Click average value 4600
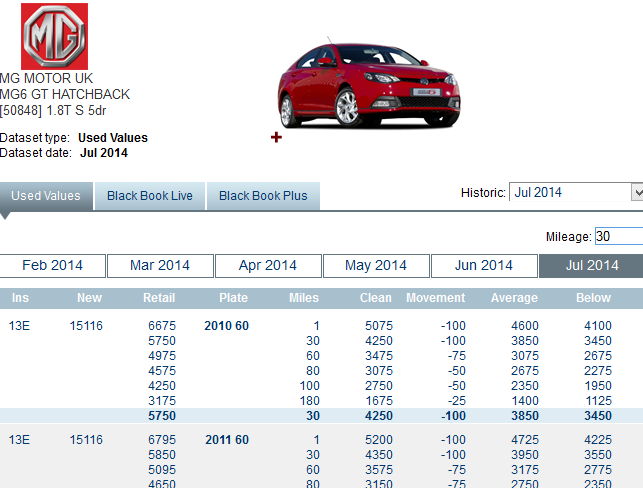This screenshot has width=643, height=488. (525, 326)
